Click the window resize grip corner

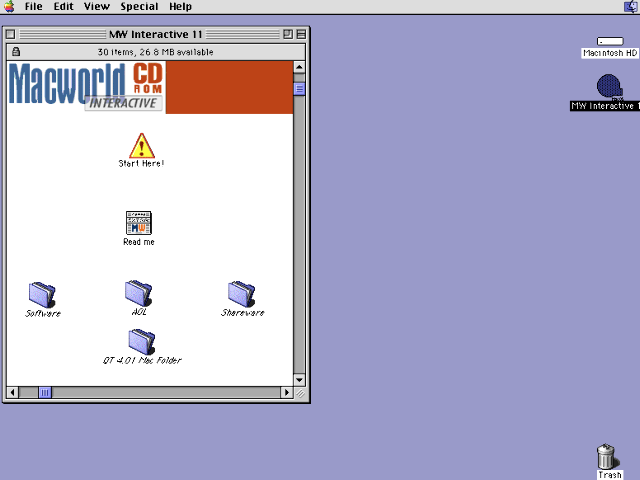coord(300,393)
